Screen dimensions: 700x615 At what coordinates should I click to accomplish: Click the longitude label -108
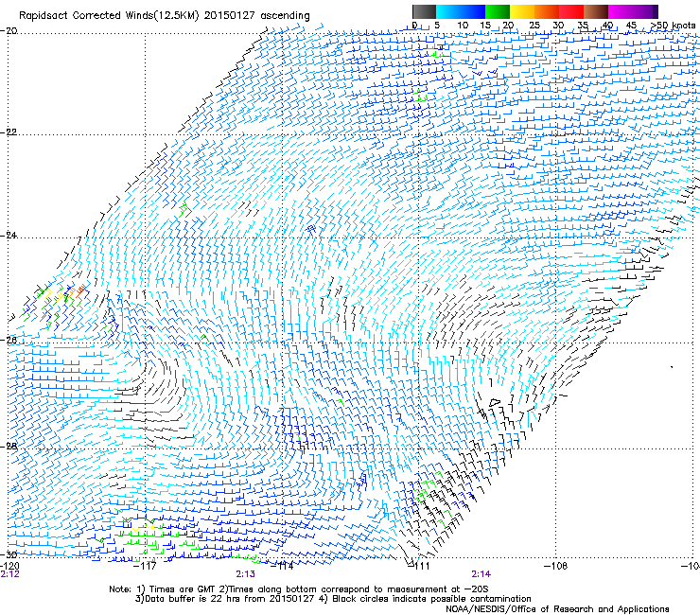click(x=556, y=566)
